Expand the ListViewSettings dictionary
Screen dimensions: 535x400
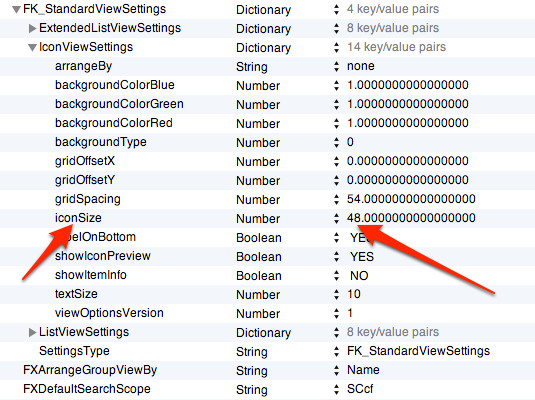pyautogui.click(x=32, y=332)
